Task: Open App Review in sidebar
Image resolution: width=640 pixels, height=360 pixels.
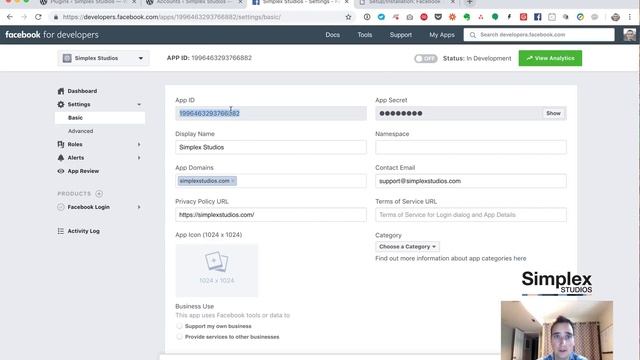Action: coord(83,171)
